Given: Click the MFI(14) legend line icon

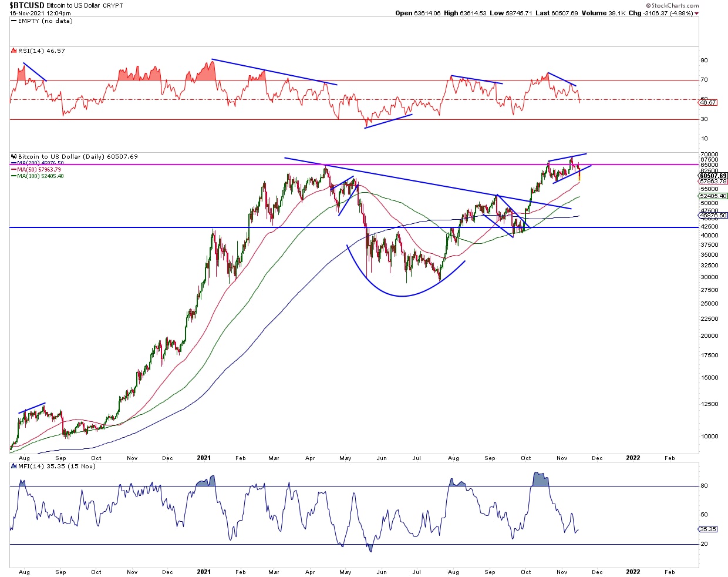Looking at the screenshot, I should pos(14,467).
